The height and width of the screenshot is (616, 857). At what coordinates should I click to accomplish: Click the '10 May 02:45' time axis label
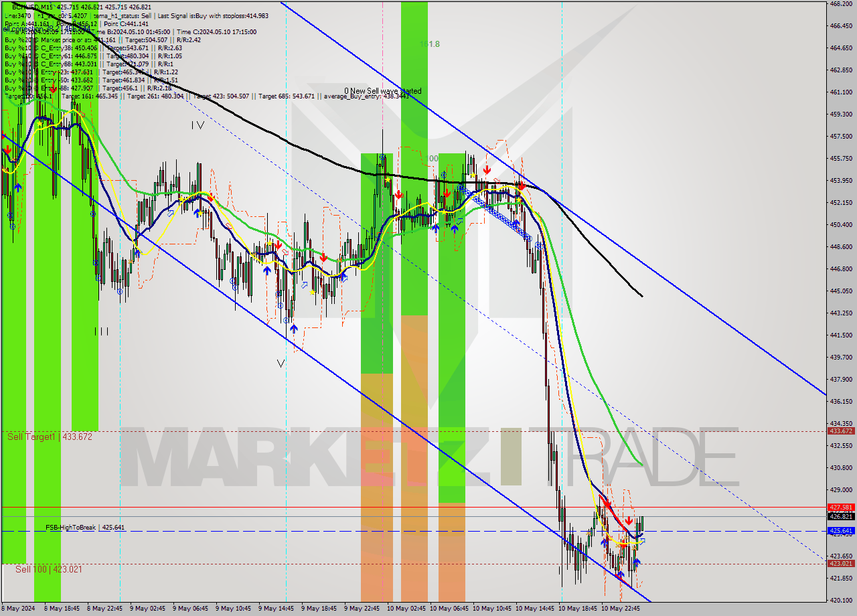point(406,609)
